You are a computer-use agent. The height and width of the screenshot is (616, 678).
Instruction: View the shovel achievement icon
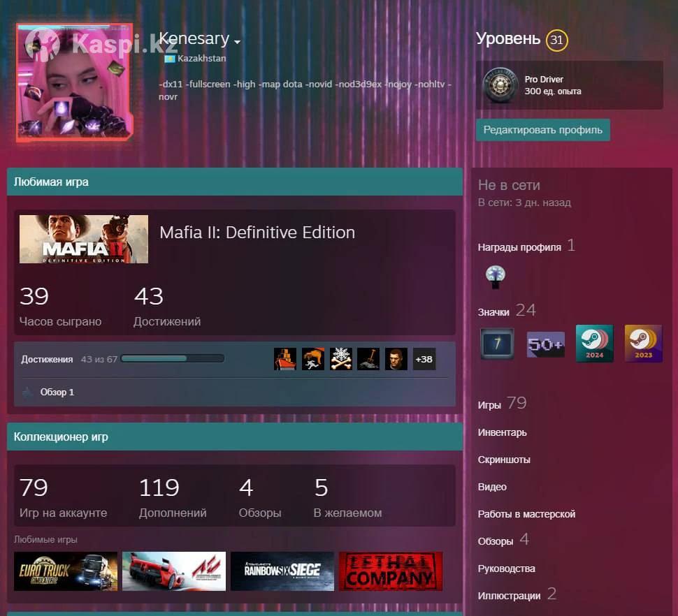(368, 359)
